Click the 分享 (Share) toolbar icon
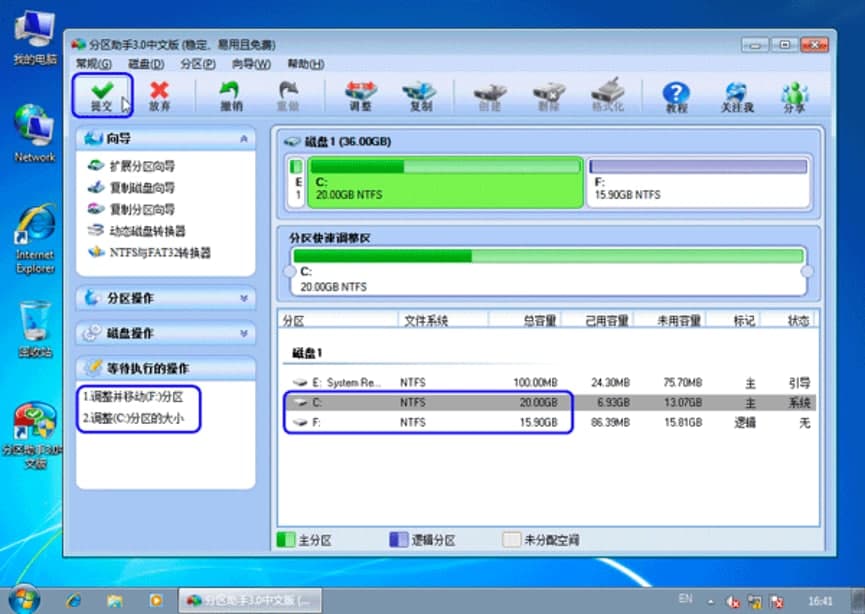 coord(794,97)
